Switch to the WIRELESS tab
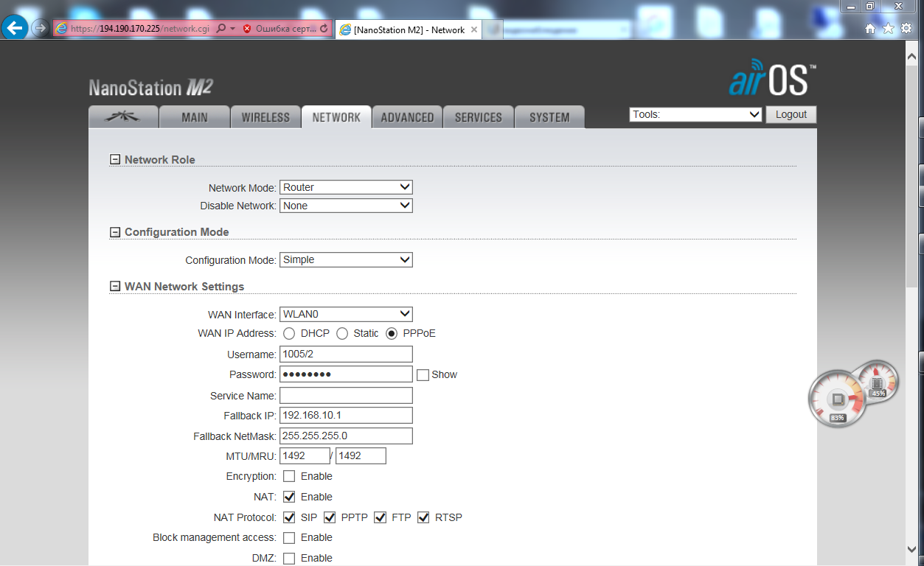The width and height of the screenshot is (924, 566). tap(265, 117)
